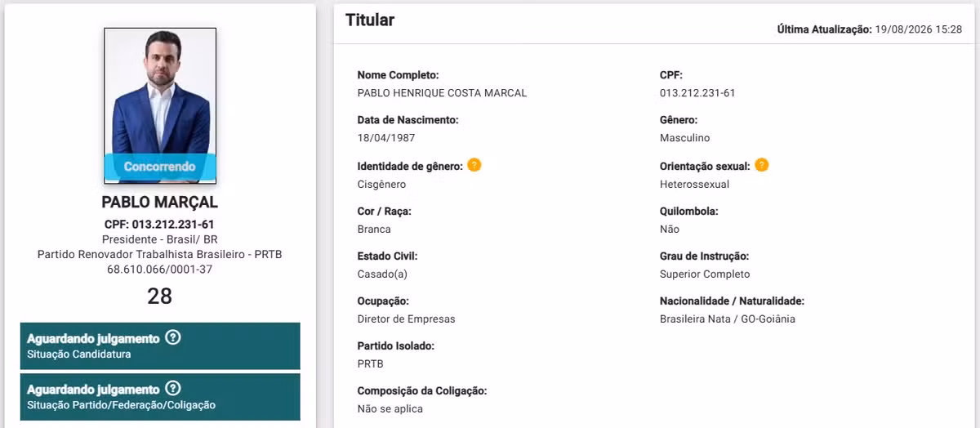Image resolution: width=980 pixels, height=428 pixels.
Task: Click the full name PABLO HENRIQUE COSTA MARCAL
Action: (x=442, y=93)
